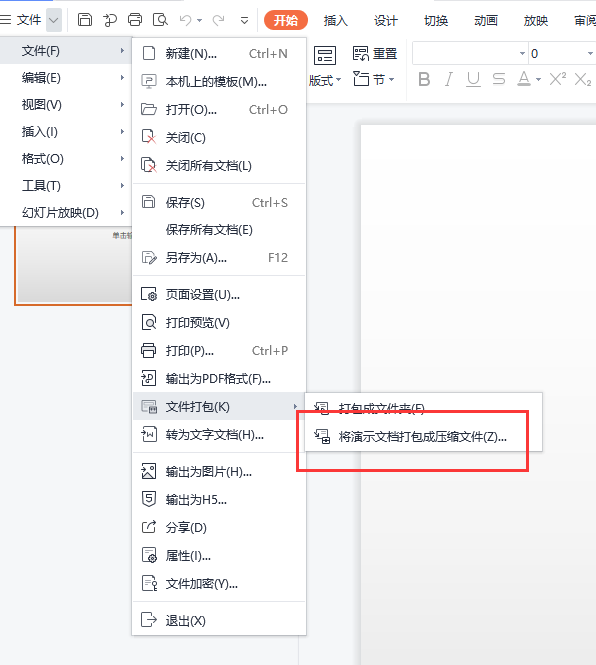Choose 保存所有文档(E) menu entry
Screen dimensions: 596x665
point(219,230)
